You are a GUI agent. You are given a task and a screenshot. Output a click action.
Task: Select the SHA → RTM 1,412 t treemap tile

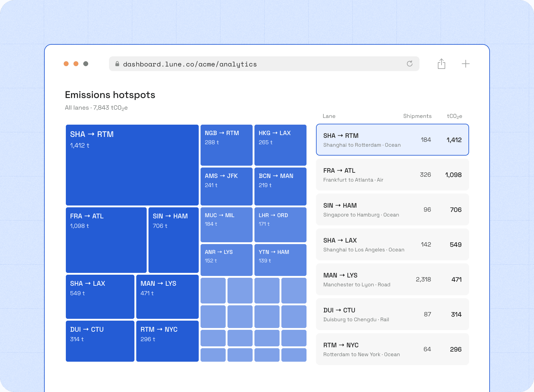[132, 165]
